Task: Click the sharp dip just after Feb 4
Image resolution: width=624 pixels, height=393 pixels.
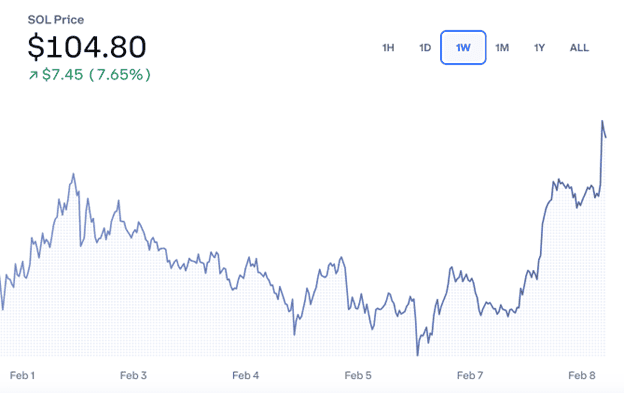Action: pos(294,334)
